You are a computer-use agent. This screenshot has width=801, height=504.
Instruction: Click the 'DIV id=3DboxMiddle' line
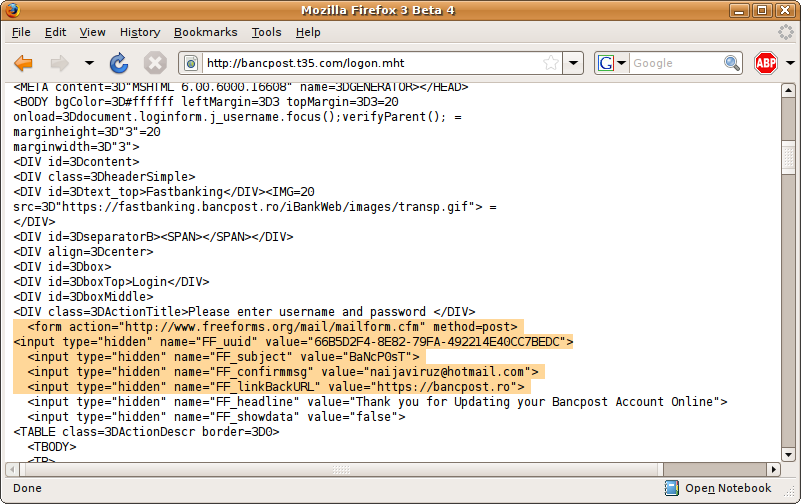83,297
